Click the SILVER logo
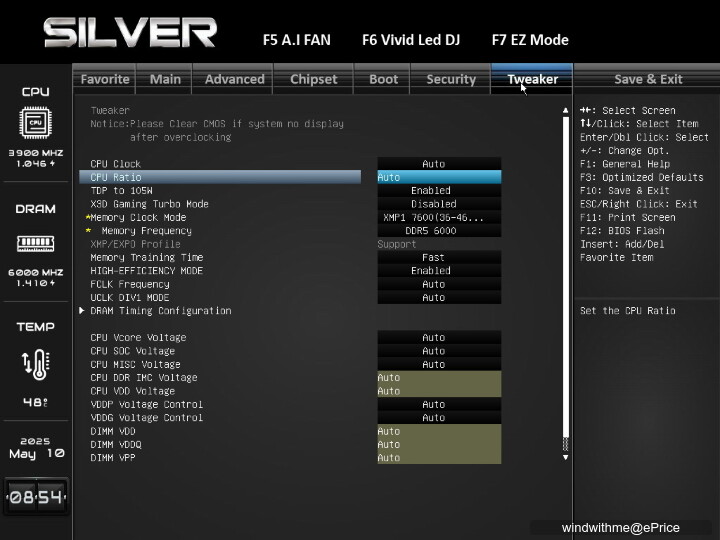Viewport: 720px width, 540px height. (x=130, y=33)
